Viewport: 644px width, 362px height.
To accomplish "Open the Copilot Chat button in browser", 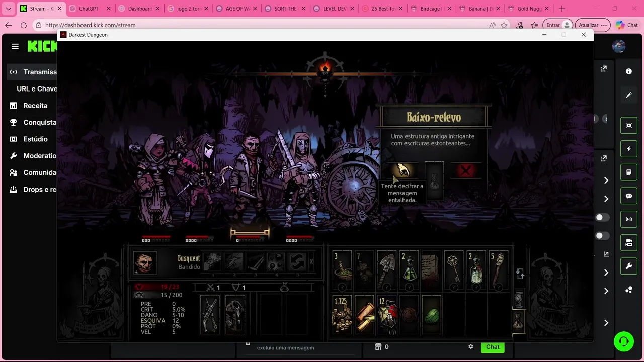I will coord(627,25).
